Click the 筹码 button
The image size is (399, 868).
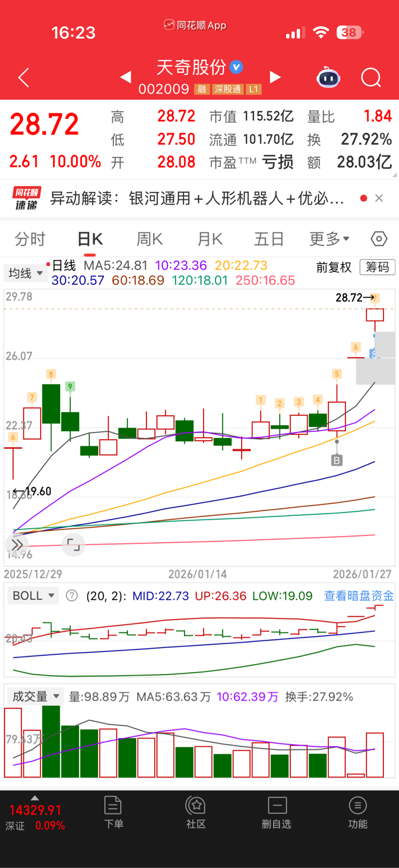tap(378, 267)
